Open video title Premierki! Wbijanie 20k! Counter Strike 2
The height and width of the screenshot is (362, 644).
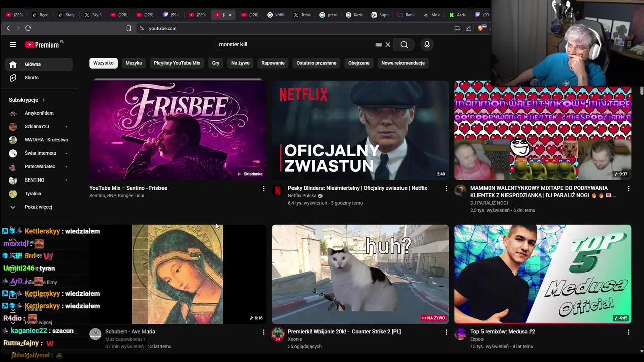click(344, 332)
